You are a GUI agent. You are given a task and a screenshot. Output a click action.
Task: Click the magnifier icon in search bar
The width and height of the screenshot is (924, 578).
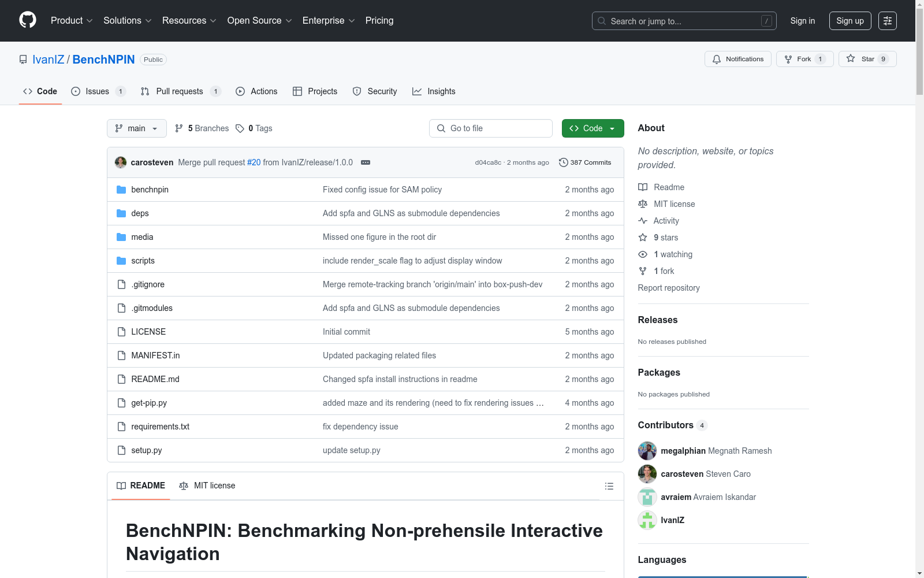pyautogui.click(x=602, y=21)
